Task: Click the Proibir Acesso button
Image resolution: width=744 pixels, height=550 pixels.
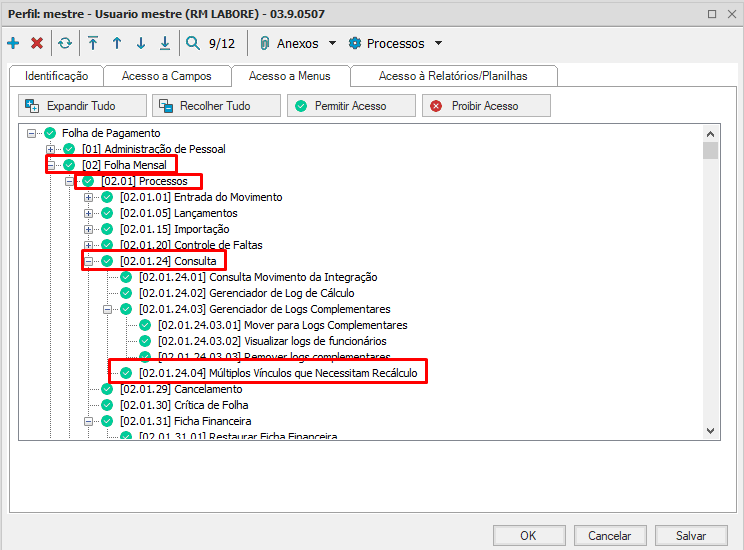Action: (486, 105)
